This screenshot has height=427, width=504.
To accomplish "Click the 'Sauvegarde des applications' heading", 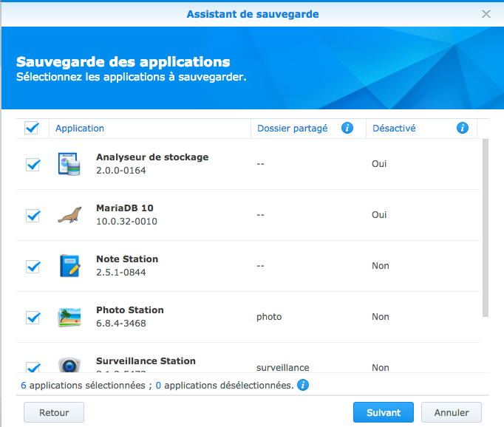I will coord(123,62).
